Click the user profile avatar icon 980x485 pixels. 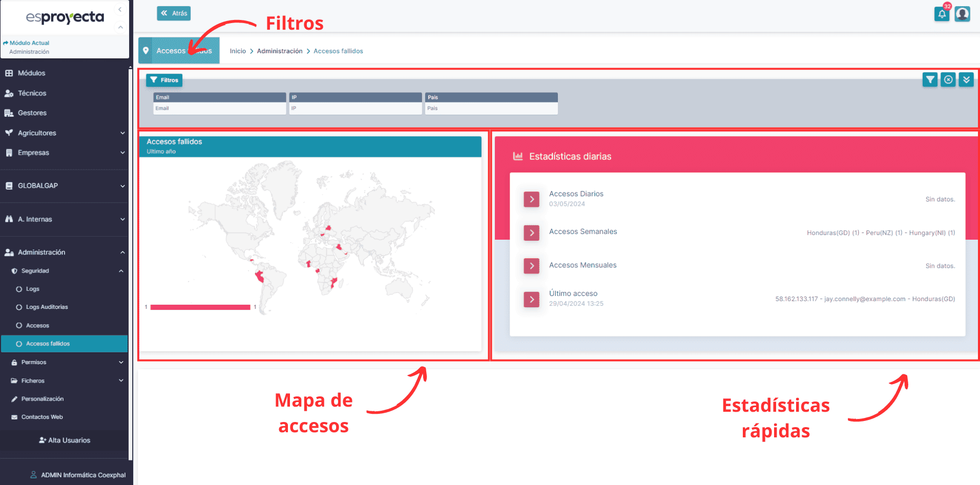tap(962, 14)
